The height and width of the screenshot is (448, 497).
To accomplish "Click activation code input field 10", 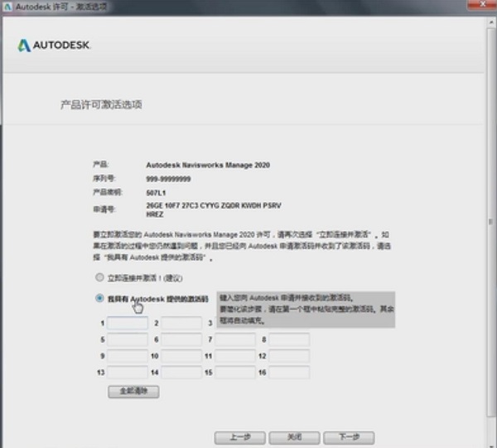I will 181,356.
